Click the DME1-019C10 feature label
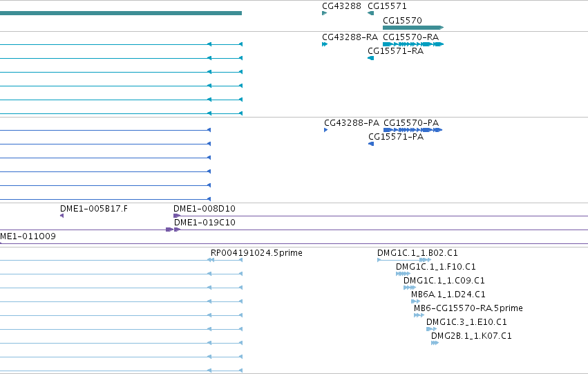Viewport: 588px width, 374px height. [205, 223]
